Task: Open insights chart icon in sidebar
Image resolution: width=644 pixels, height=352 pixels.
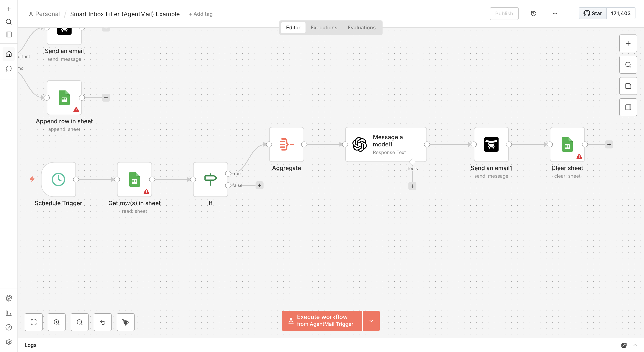Action: click(9, 313)
